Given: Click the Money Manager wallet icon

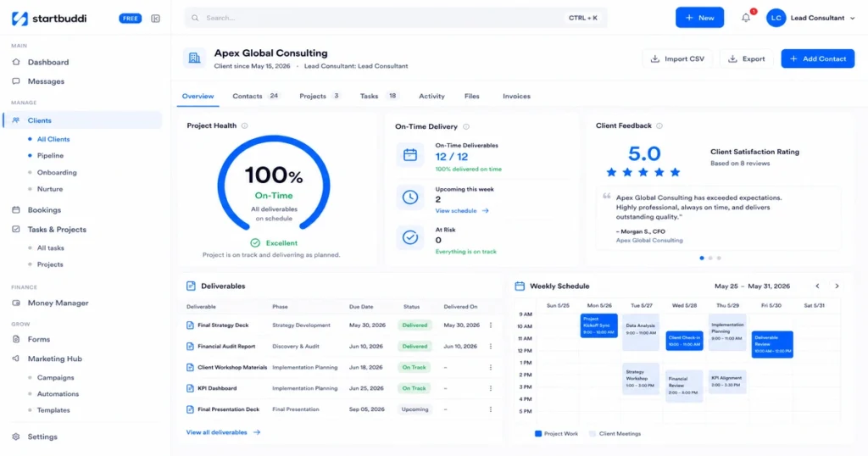Looking at the screenshot, I should 16,303.
